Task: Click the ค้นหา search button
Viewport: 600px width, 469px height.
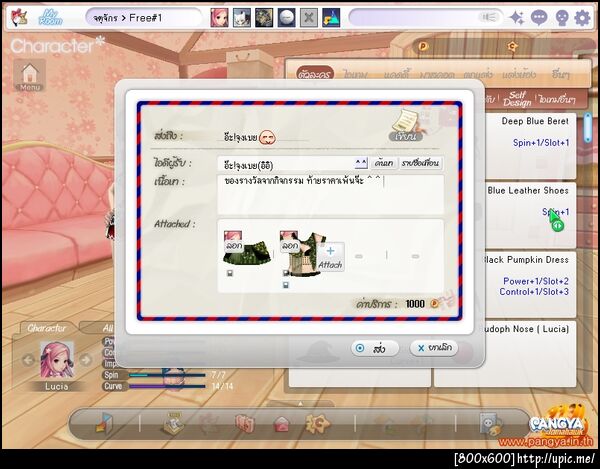Action: pos(384,163)
